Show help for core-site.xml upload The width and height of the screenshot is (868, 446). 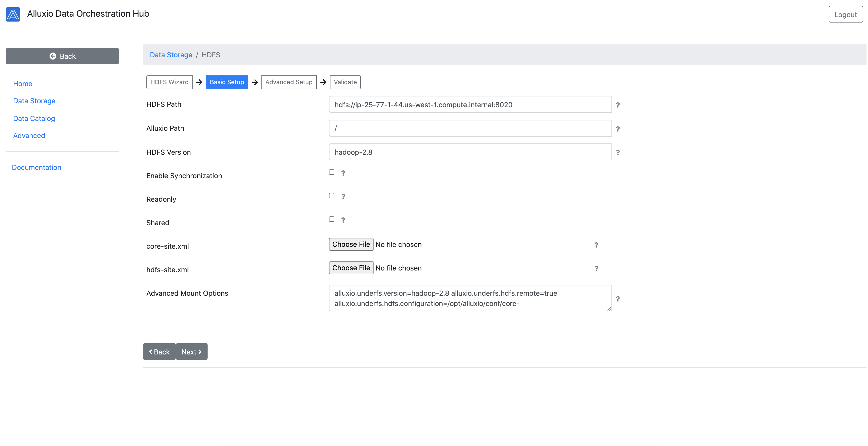(596, 245)
